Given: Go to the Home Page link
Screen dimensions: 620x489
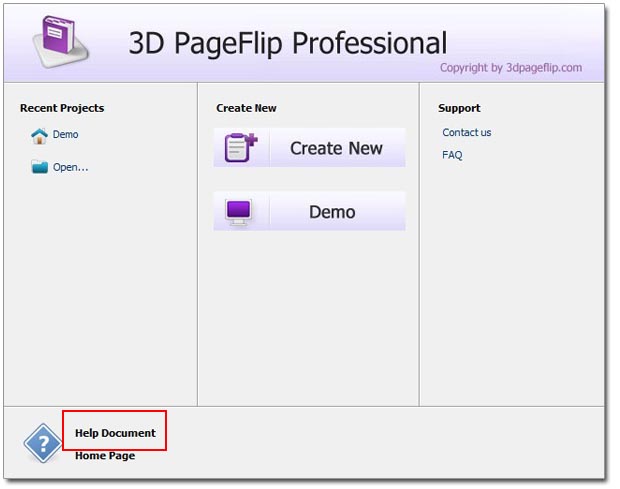Looking at the screenshot, I should (x=105, y=455).
